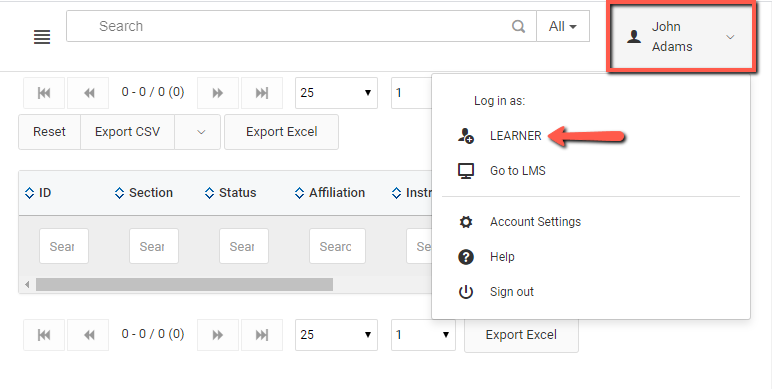Click the Affiliation column search box
Image resolution: width=772 pixels, height=389 pixels.
coord(337,246)
